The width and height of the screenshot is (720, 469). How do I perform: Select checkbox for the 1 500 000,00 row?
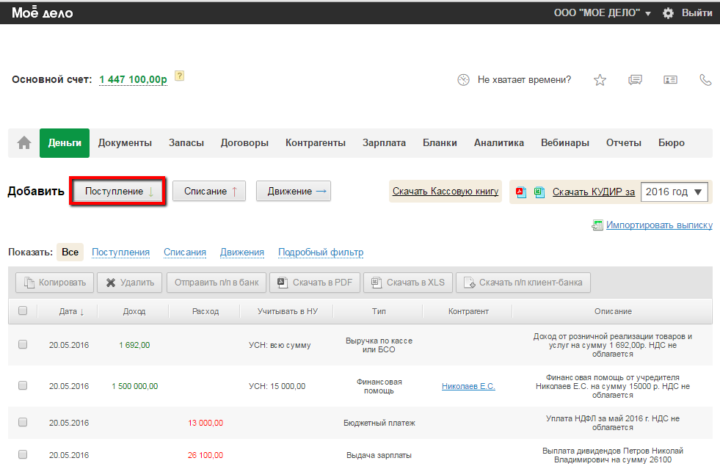click(22, 386)
